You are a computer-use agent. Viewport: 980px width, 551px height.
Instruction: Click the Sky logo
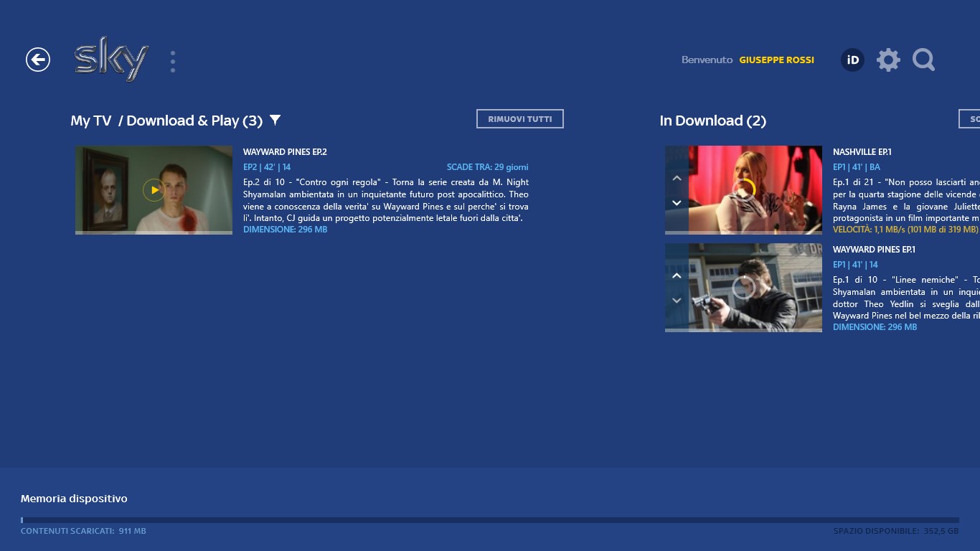pos(111,60)
